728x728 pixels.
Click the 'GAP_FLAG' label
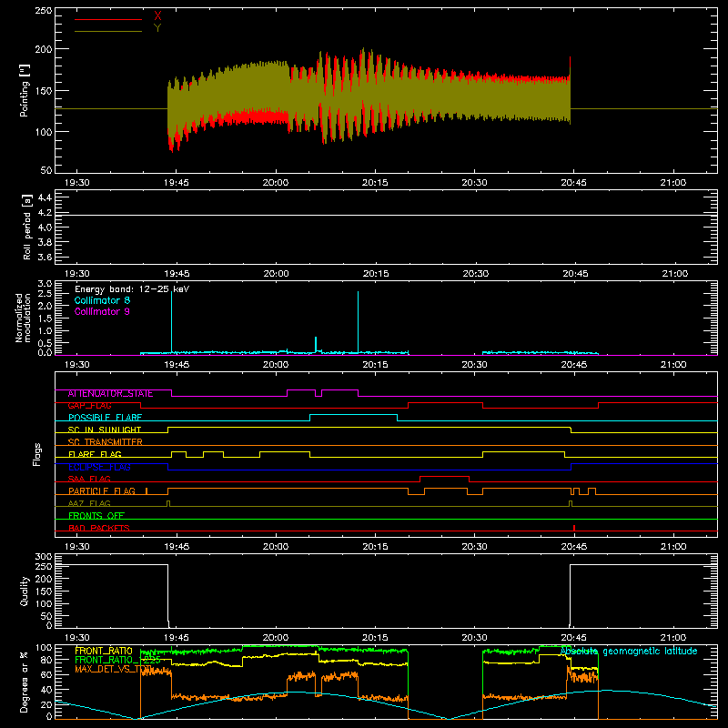(89, 406)
